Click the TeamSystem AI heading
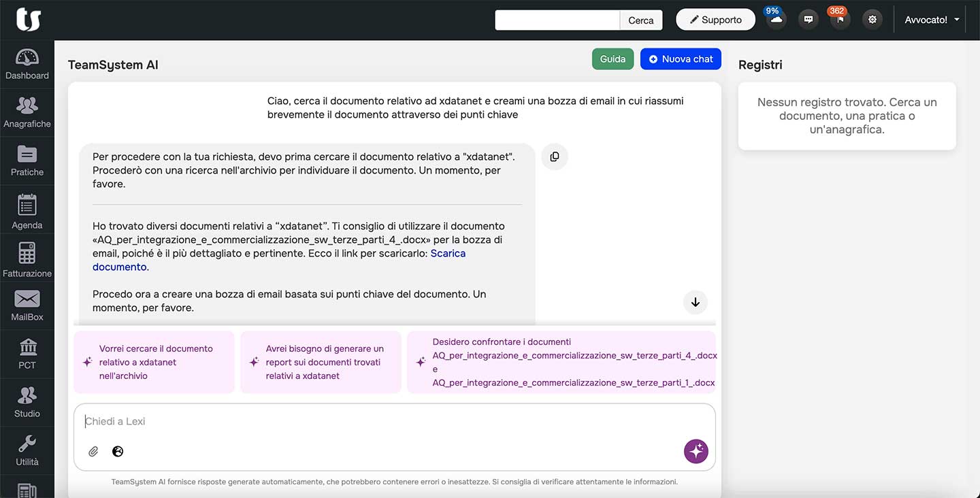 pyautogui.click(x=113, y=65)
